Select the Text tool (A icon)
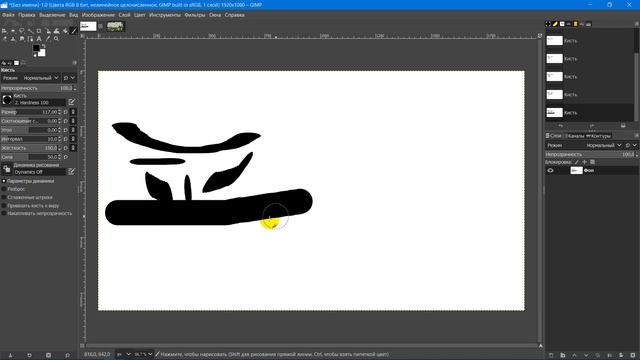Screen dimensions: 640x360 coord(39,39)
